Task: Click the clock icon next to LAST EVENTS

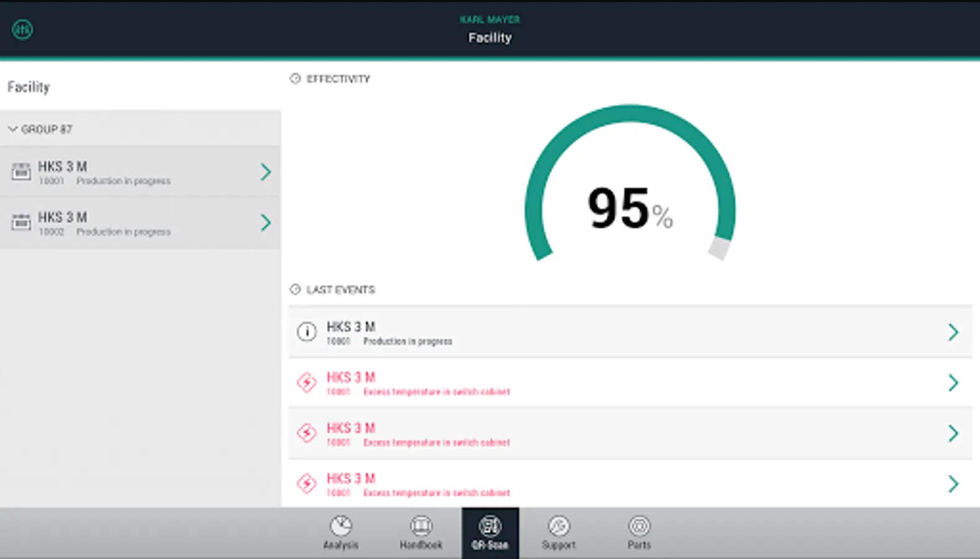Action: coord(295,289)
